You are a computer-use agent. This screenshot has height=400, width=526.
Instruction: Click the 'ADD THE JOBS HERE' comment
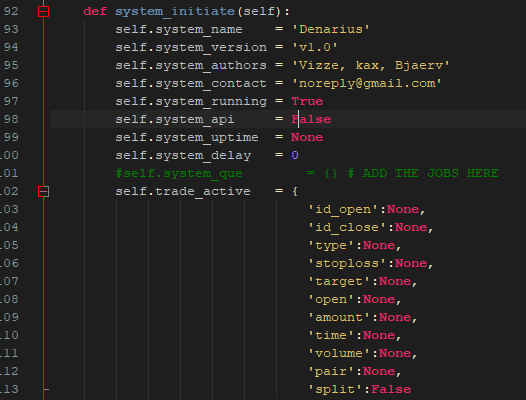pyautogui.click(x=430, y=173)
